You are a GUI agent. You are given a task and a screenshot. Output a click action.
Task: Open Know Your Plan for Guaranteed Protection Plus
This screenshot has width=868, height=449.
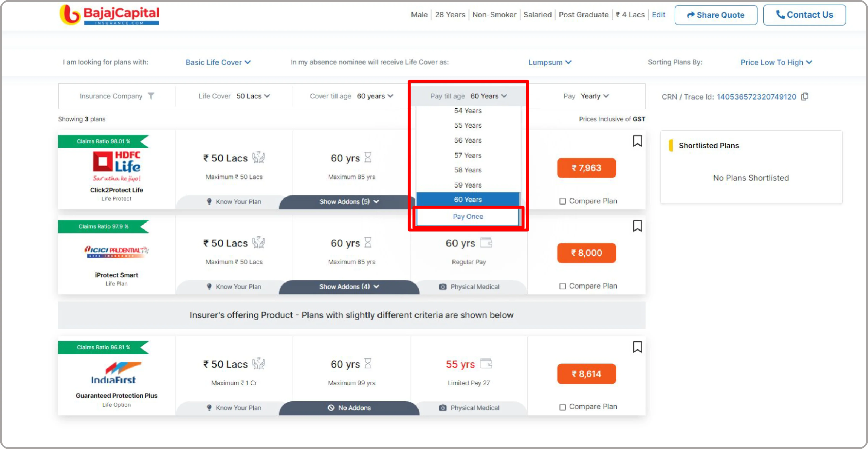click(x=234, y=408)
